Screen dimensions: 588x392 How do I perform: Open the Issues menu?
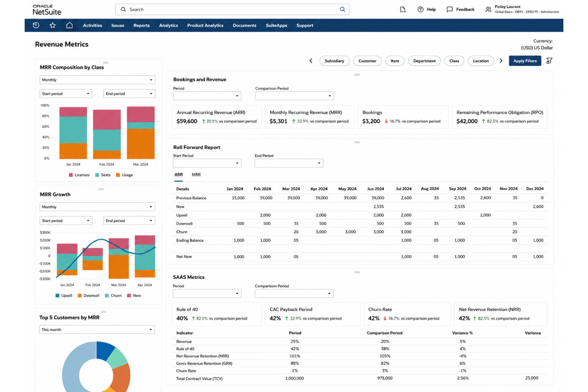[x=118, y=25]
